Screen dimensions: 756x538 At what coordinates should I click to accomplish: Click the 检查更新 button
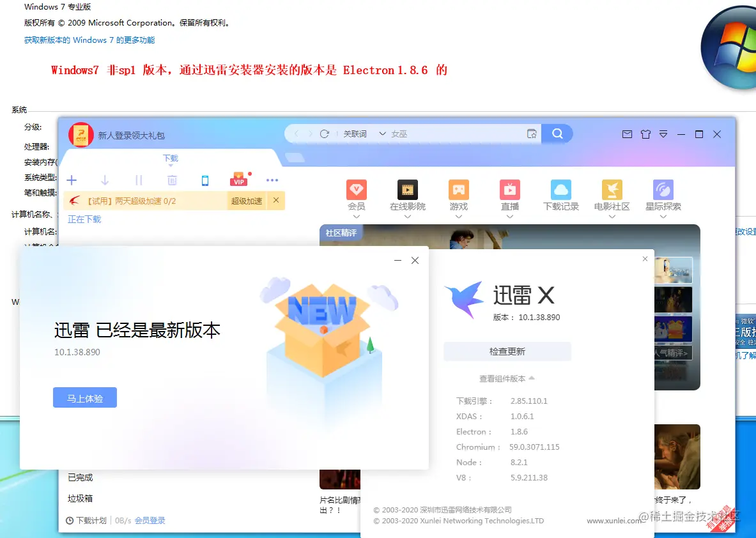(x=507, y=351)
